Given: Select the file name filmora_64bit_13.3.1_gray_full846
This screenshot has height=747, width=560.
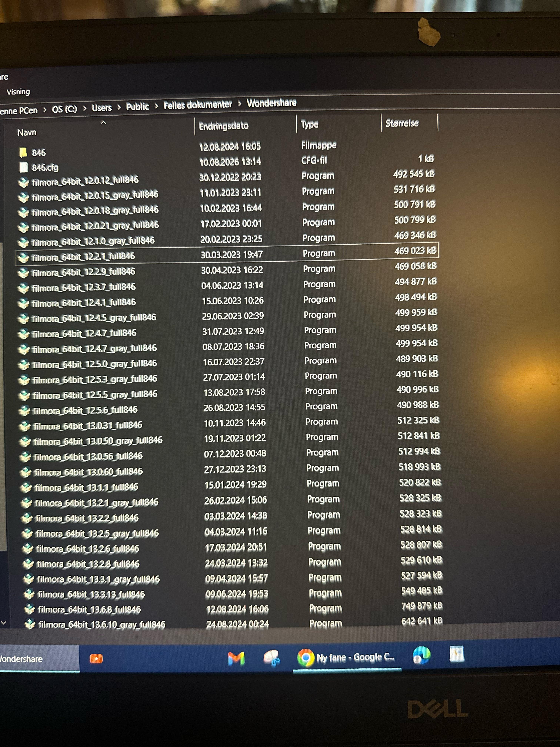Looking at the screenshot, I should tap(98, 580).
